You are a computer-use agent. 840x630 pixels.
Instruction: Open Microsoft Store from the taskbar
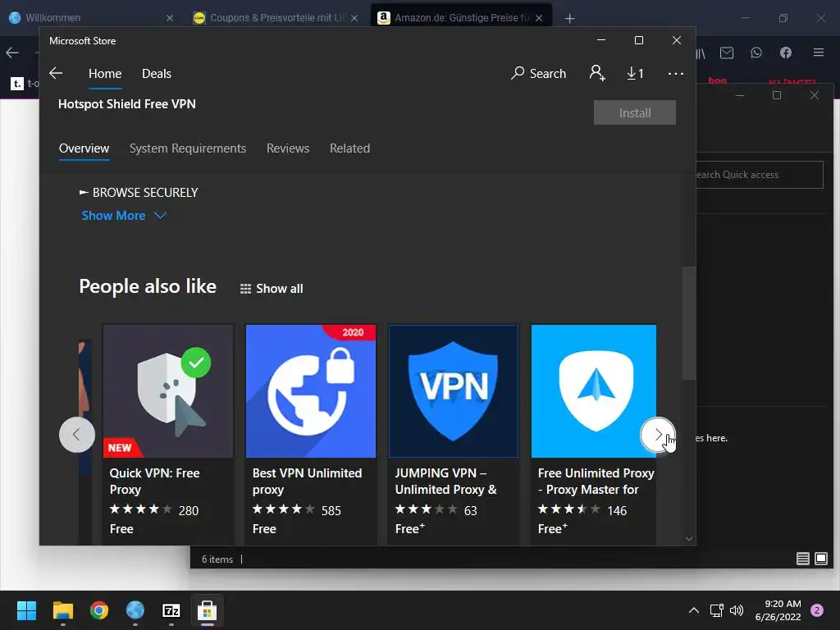point(208,610)
